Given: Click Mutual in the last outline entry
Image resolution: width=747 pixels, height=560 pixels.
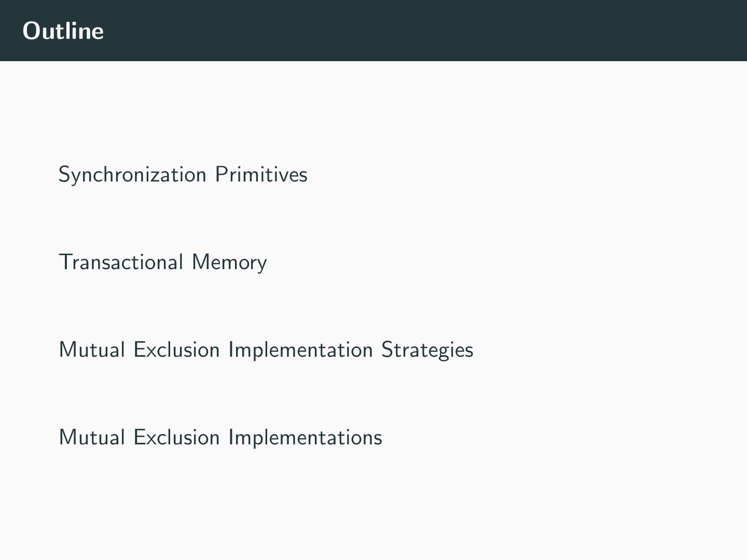Looking at the screenshot, I should pos(92,438).
